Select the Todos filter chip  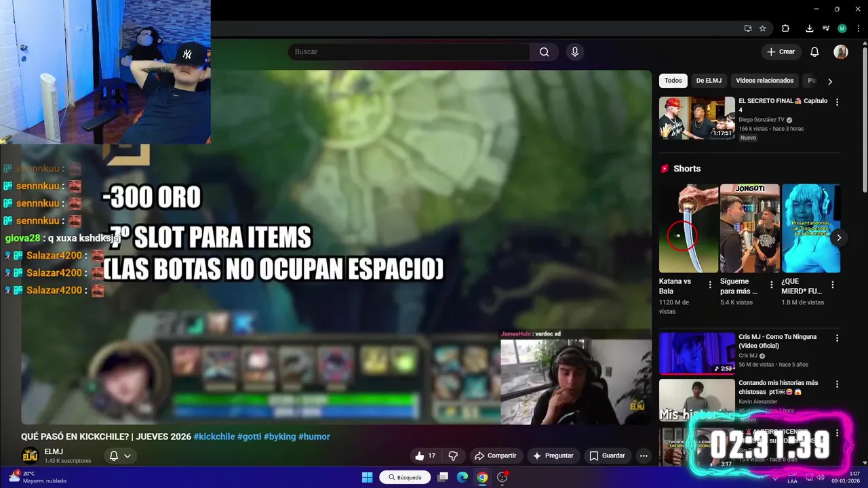pyautogui.click(x=673, y=81)
